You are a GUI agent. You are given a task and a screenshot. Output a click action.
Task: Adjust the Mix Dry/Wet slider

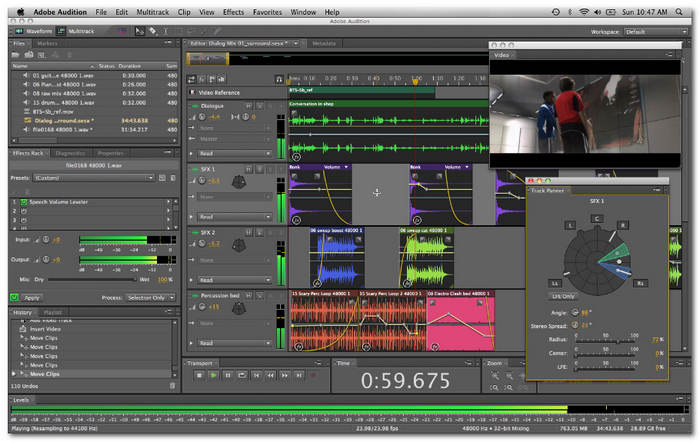tap(92, 279)
